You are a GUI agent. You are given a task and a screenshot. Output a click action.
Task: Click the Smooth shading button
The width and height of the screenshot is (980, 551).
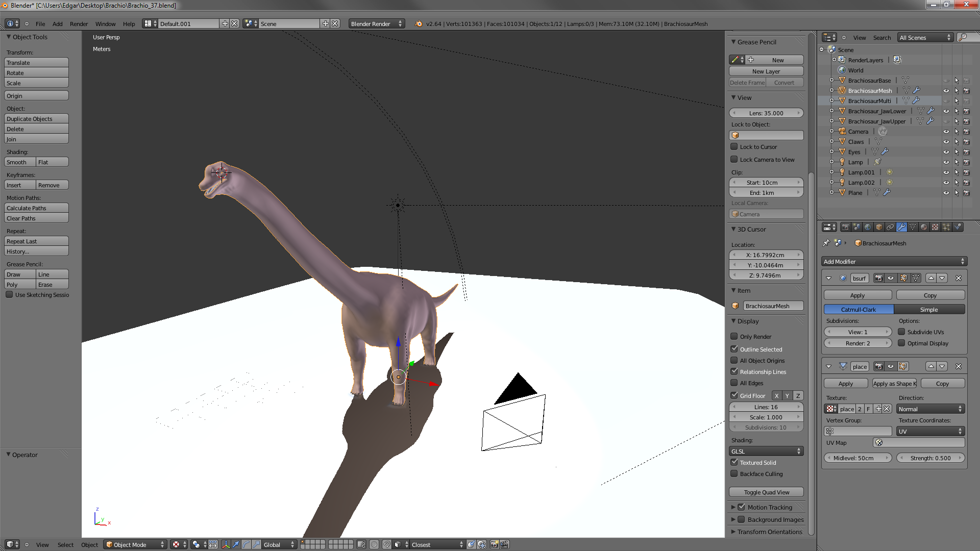click(20, 162)
